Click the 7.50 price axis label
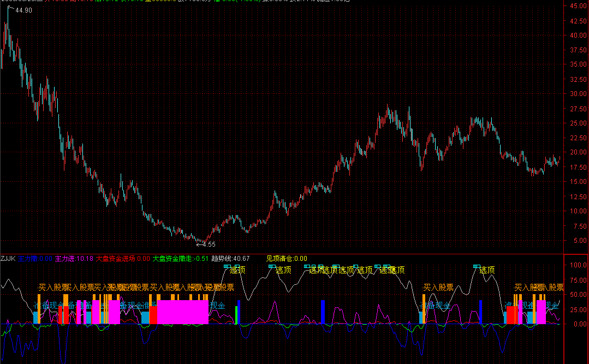The height and width of the screenshot is (364, 589). pos(580,226)
